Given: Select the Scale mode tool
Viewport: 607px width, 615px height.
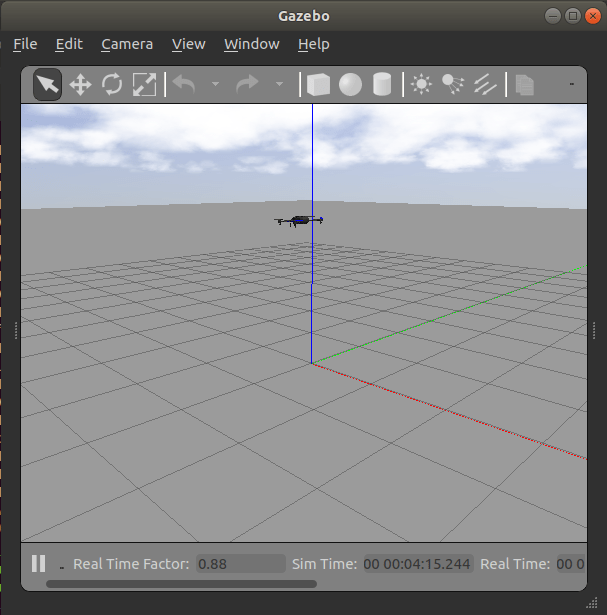Looking at the screenshot, I should pyautogui.click(x=144, y=84).
